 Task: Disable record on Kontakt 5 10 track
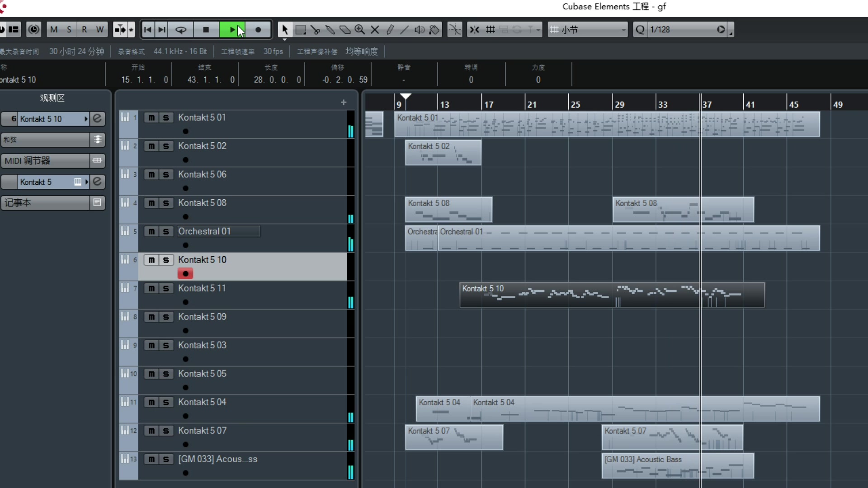coord(185,274)
